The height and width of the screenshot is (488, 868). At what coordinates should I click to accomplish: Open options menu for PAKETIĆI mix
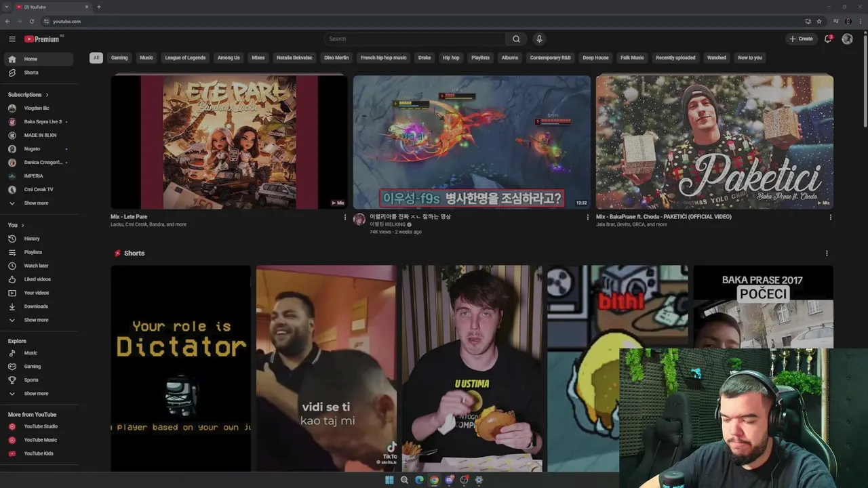point(830,218)
